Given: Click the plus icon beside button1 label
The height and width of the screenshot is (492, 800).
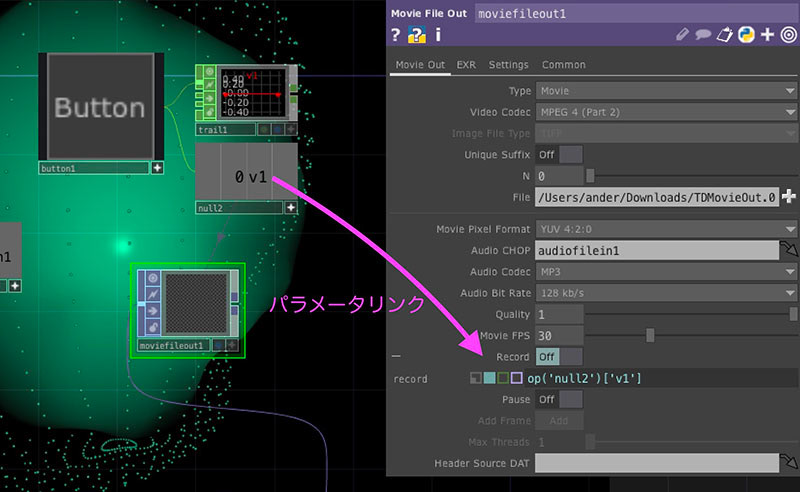Looking at the screenshot, I should pos(157,168).
